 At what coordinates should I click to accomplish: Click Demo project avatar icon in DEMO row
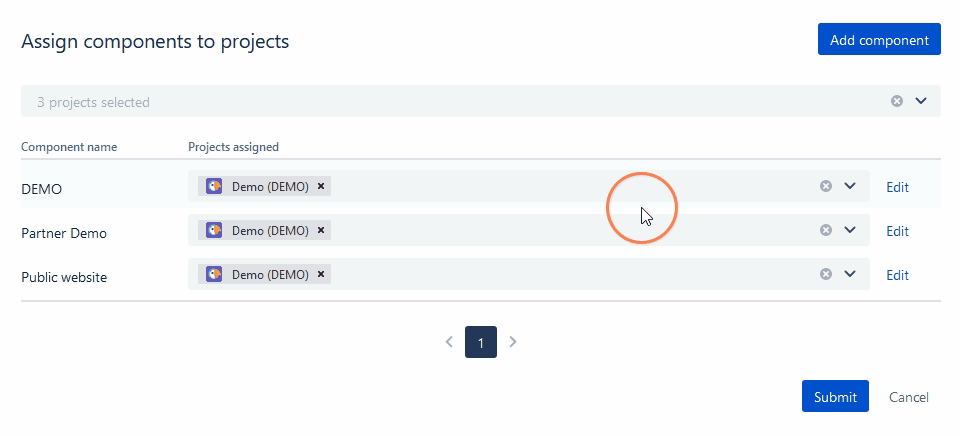[214, 186]
